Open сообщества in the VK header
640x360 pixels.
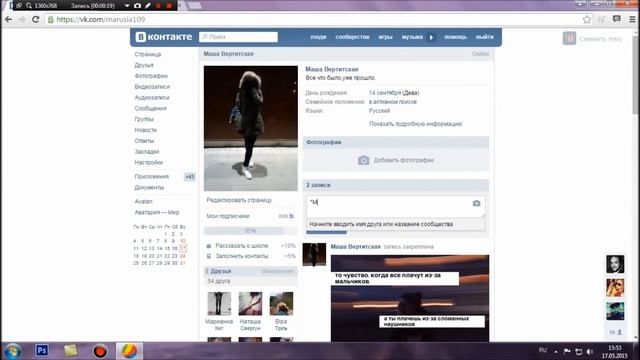(352, 37)
